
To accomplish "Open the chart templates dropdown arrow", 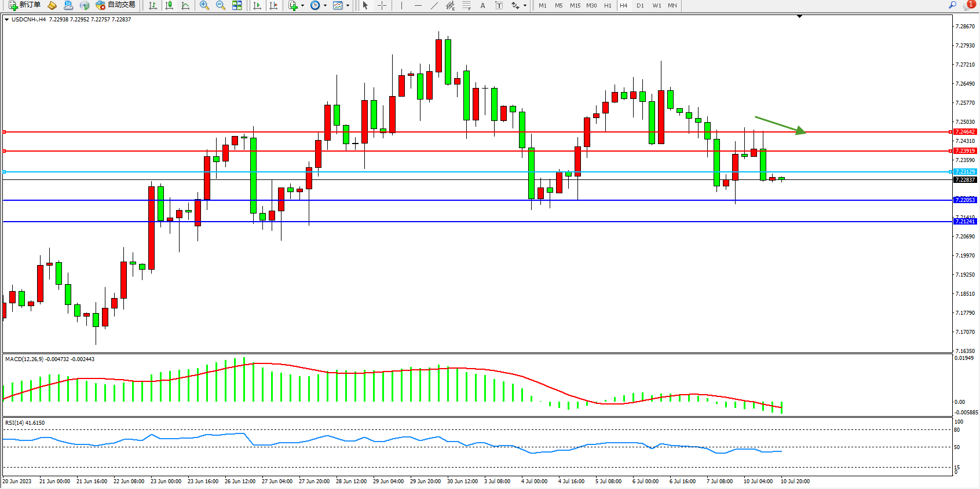I will tap(348, 6).
